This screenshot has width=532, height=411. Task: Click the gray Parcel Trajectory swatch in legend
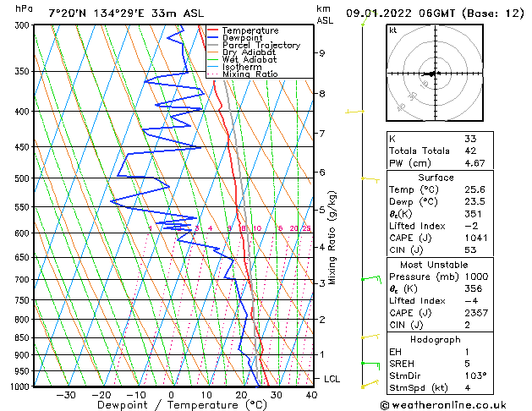(x=212, y=45)
